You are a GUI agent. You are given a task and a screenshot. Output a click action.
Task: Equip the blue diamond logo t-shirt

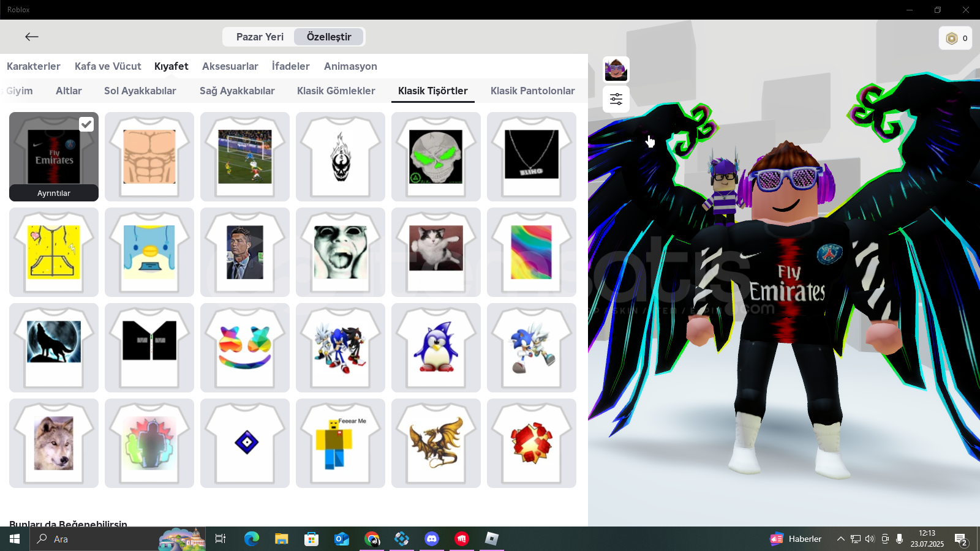coord(245,443)
